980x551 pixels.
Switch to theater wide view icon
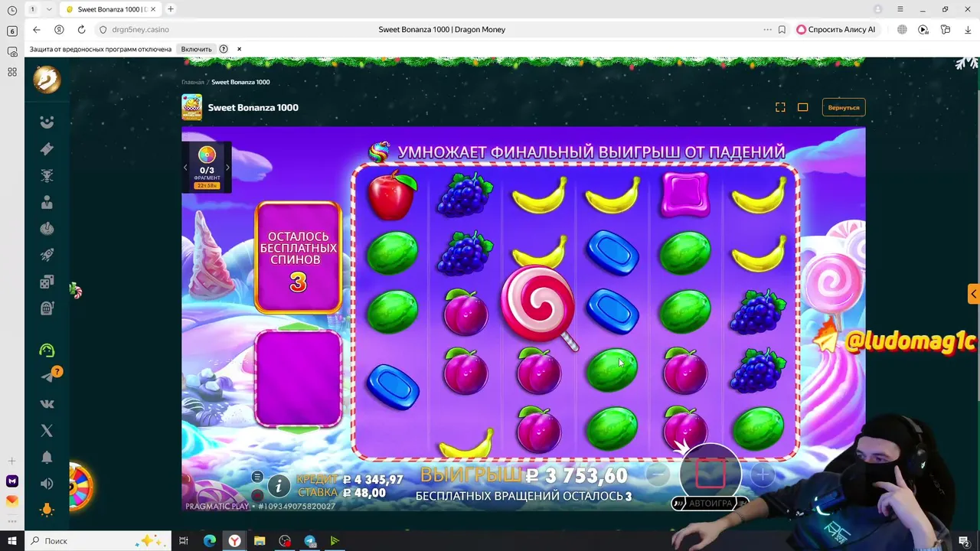802,107
